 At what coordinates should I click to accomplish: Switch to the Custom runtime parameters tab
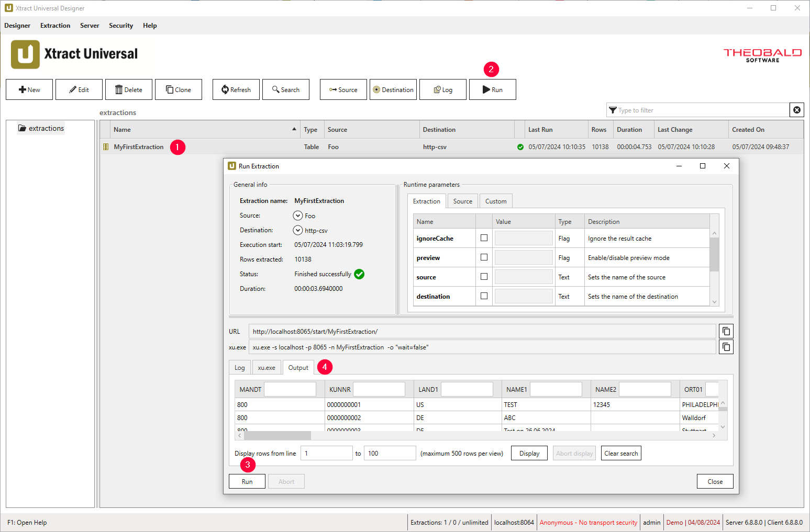496,201
